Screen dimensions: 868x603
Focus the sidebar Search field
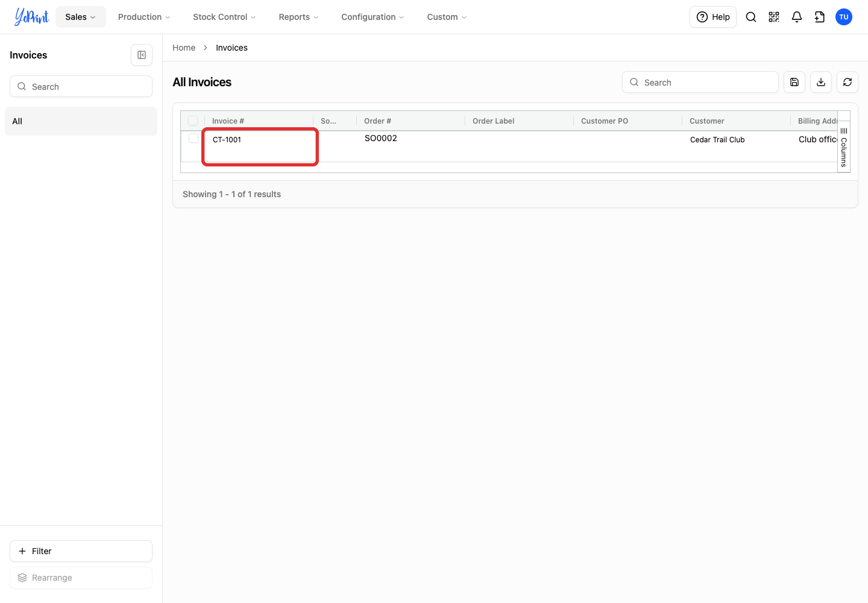81,86
